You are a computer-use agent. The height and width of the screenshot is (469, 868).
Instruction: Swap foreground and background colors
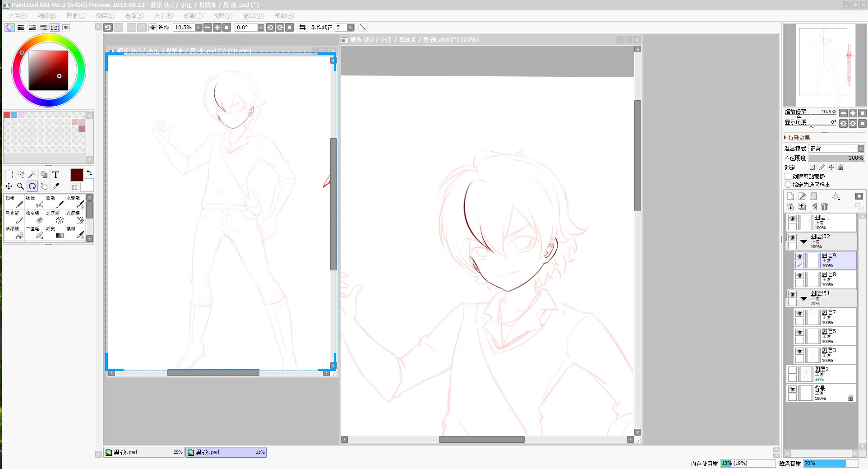pos(89,173)
